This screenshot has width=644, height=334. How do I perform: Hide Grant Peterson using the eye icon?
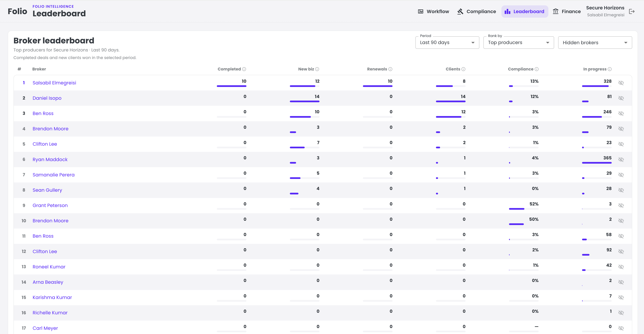point(621,205)
